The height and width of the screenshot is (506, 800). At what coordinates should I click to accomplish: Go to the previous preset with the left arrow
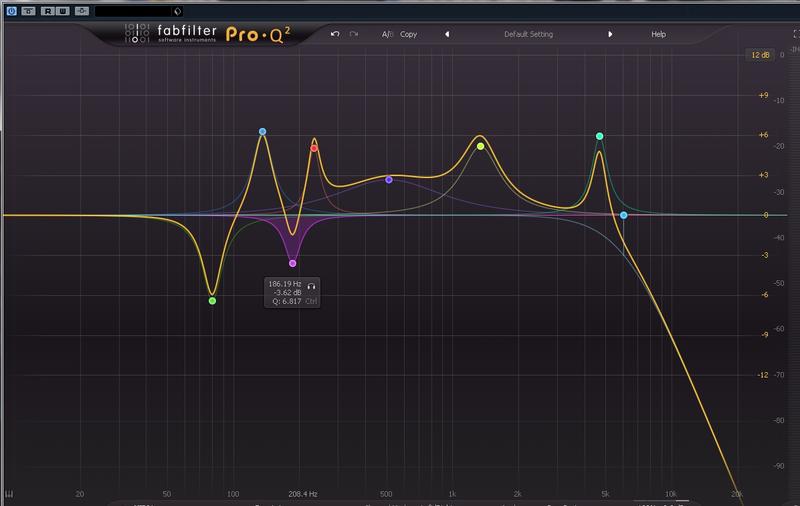447,34
